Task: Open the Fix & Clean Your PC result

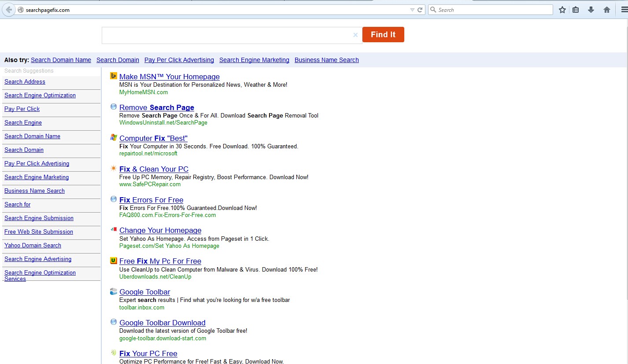Action: click(x=154, y=169)
